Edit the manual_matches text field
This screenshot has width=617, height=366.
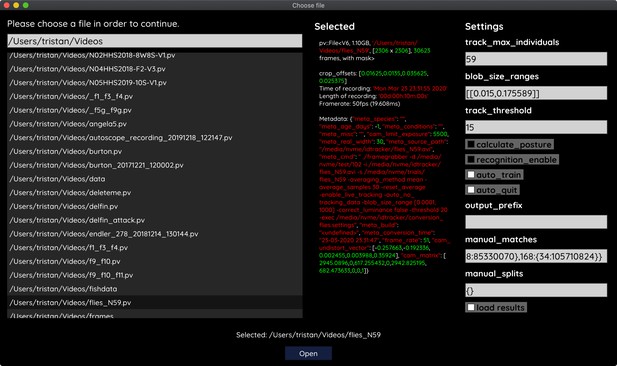(x=536, y=256)
